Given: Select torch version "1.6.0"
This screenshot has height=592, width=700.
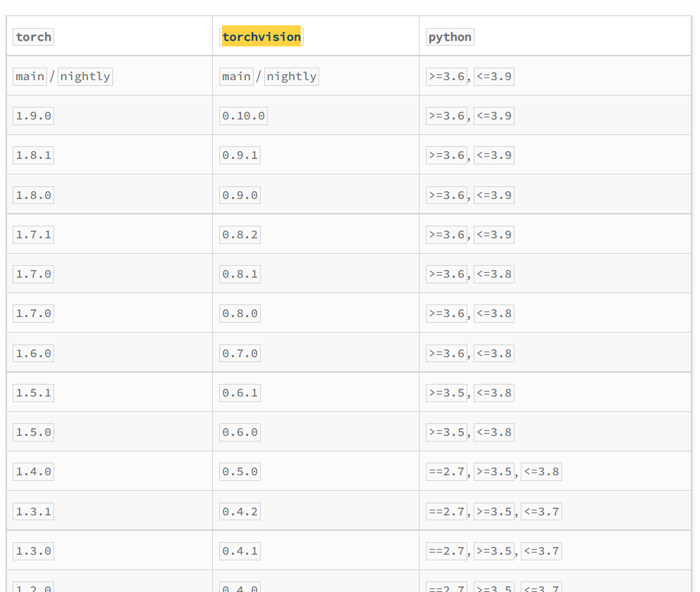Looking at the screenshot, I should (34, 353).
